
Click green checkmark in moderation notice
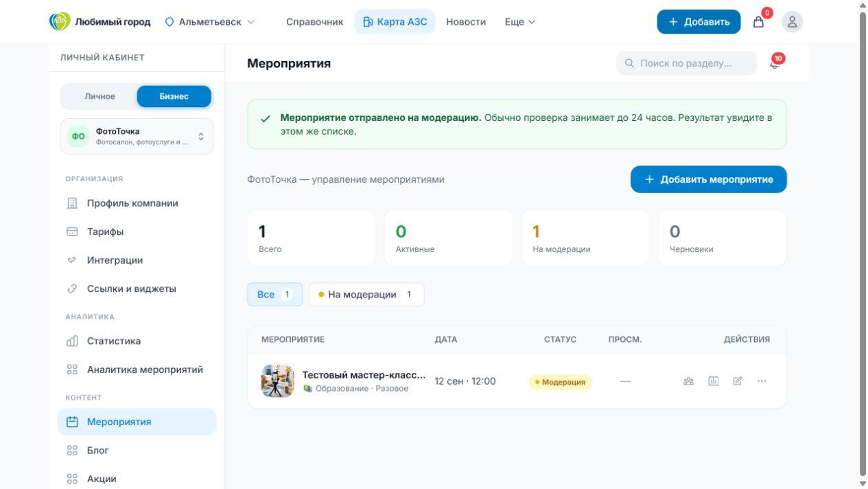pyautogui.click(x=265, y=119)
